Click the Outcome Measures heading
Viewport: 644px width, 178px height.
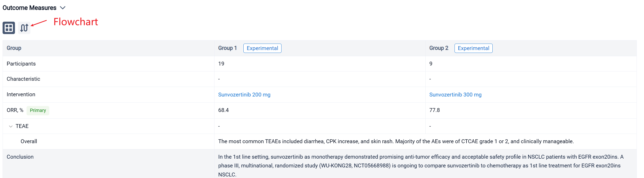click(29, 8)
